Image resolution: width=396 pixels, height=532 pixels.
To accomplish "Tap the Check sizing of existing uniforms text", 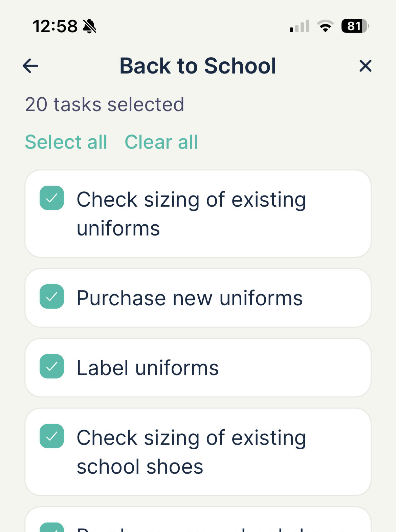I will 192,213.
